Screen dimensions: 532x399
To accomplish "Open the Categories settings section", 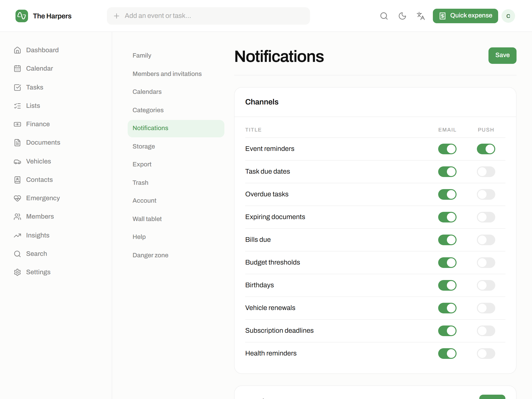I will pyautogui.click(x=176, y=110).
